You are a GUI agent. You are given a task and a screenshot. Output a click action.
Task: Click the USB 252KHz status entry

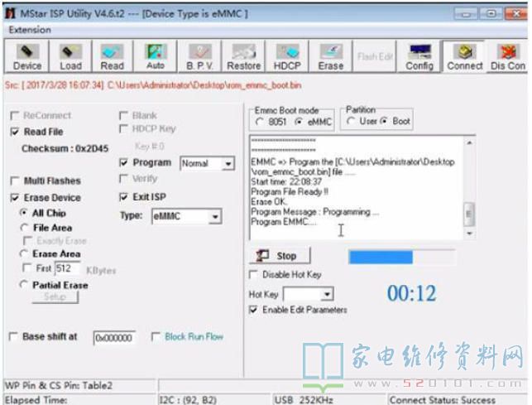(304, 400)
